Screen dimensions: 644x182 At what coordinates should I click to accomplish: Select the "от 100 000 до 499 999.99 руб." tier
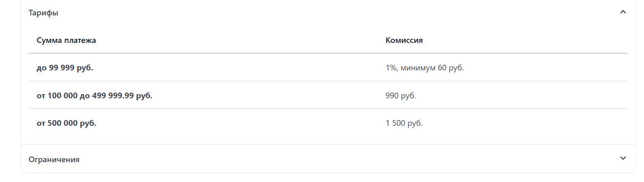(94, 96)
